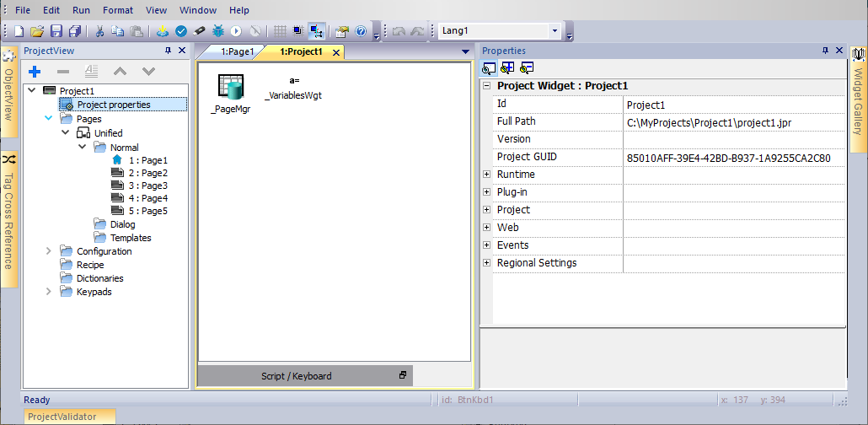Viewport: 868px width, 425px height.
Task: Collapse the Unified tree node
Action: click(x=66, y=133)
